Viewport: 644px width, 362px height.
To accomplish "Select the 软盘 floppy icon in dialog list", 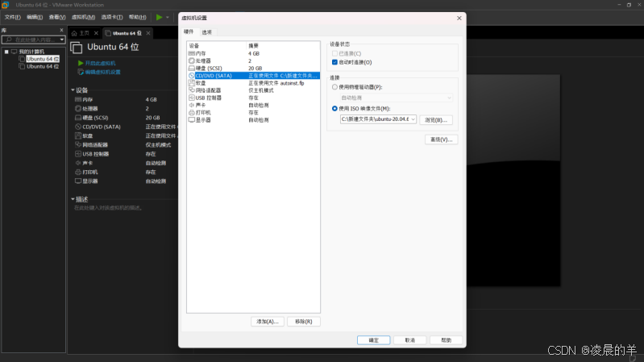I will (191, 83).
